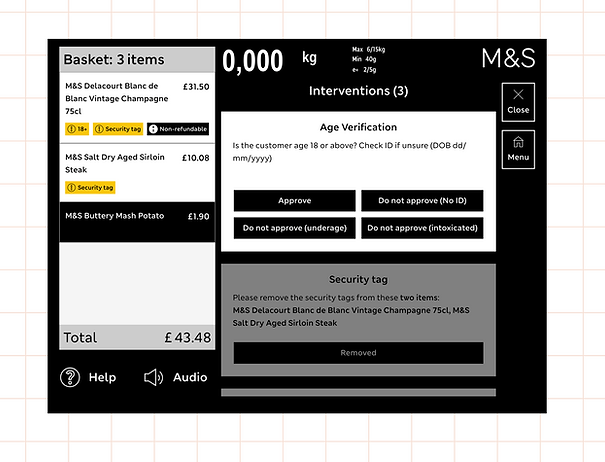605x462 pixels.
Task: Click the Security tag card heading
Action: [x=358, y=279]
